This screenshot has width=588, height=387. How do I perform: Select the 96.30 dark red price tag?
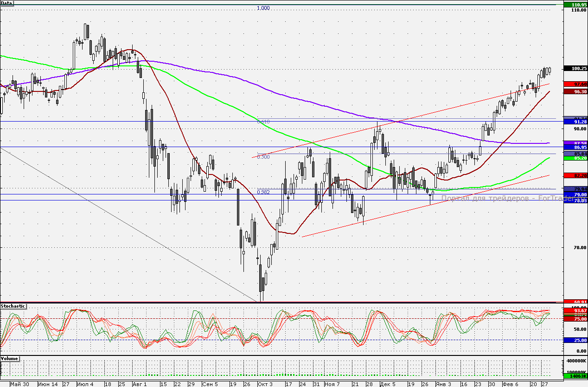coord(575,92)
